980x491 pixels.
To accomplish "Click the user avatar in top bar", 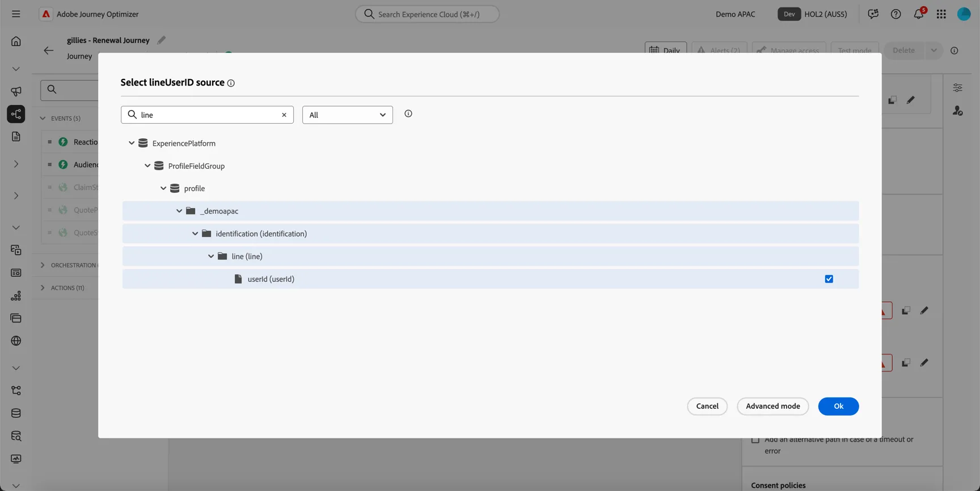I will 964,14.
